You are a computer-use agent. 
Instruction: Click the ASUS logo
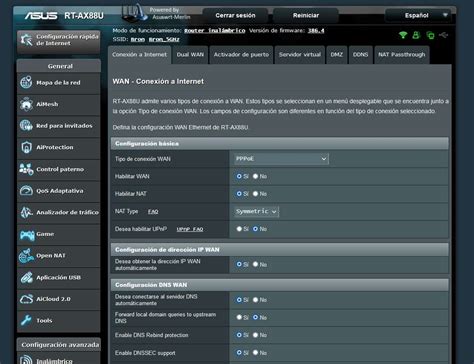(x=41, y=16)
